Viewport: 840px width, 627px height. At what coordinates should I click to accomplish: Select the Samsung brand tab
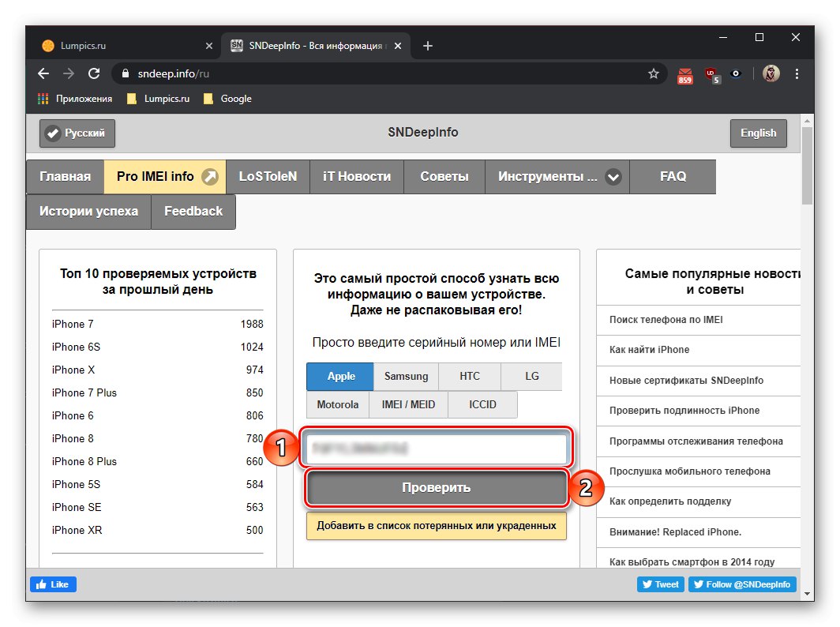click(x=406, y=376)
